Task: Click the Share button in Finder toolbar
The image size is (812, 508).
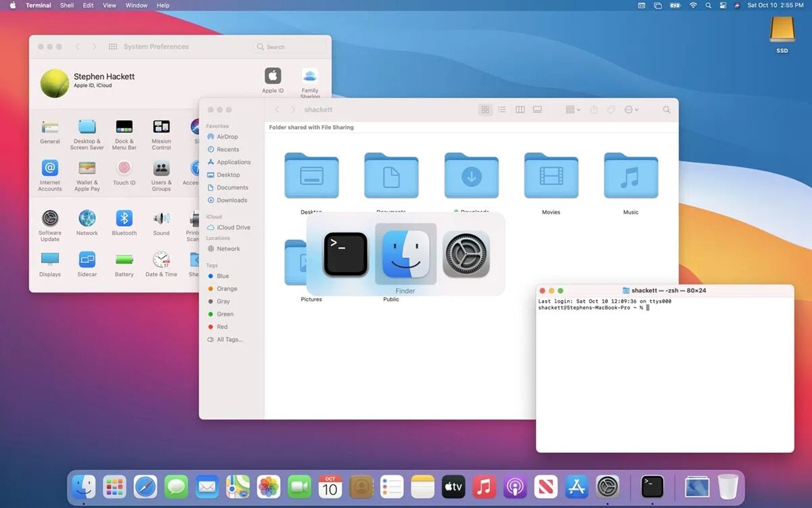Action: pyautogui.click(x=593, y=110)
